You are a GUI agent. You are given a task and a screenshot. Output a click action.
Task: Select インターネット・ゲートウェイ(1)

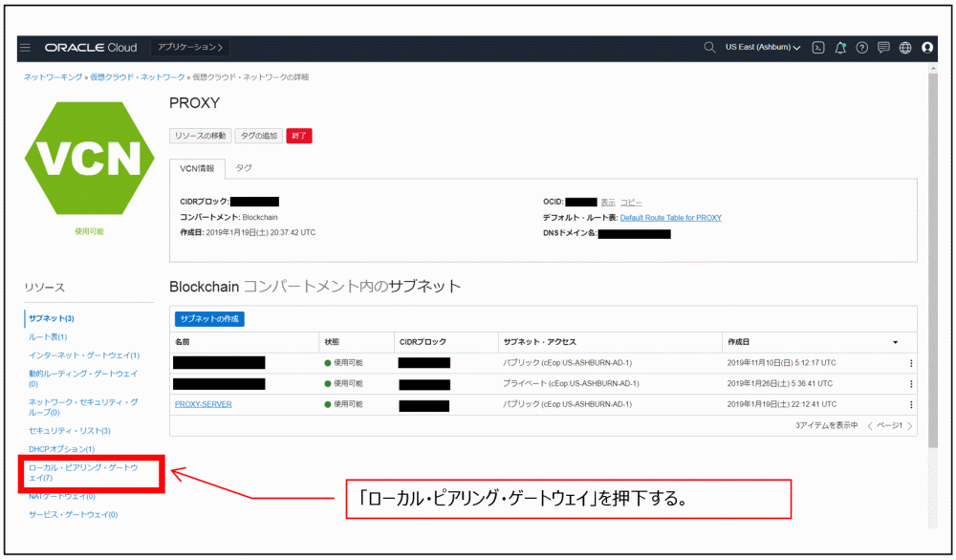point(84,355)
